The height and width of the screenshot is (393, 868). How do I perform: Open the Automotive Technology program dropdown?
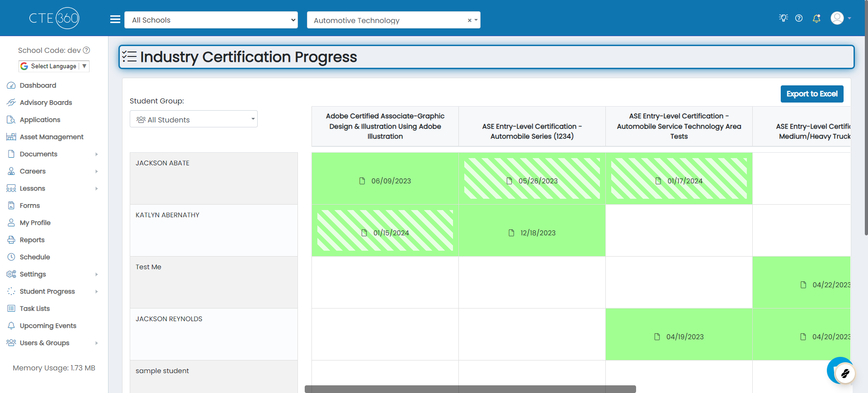pyautogui.click(x=393, y=20)
